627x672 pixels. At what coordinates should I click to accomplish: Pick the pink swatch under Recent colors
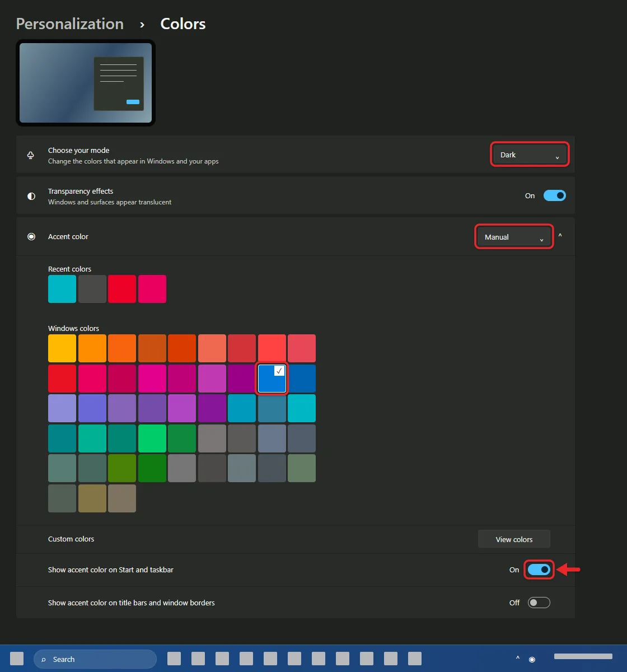[x=152, y=289]
